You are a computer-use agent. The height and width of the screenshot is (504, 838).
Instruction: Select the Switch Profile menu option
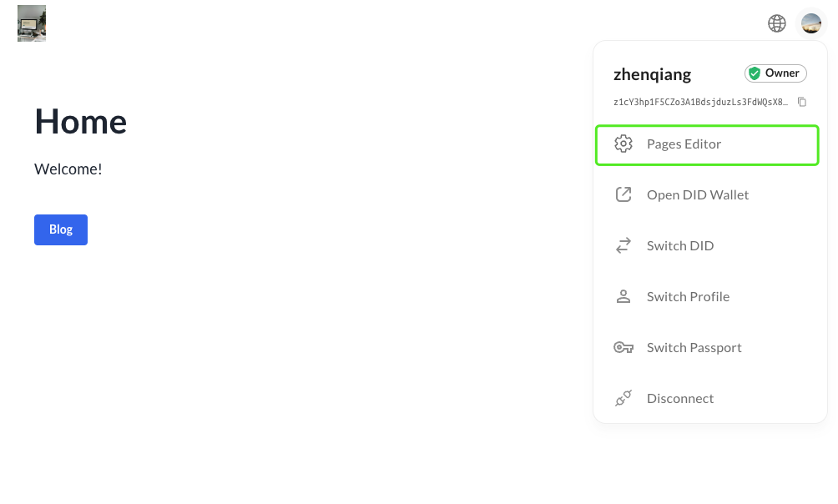(x=688, y=296)
